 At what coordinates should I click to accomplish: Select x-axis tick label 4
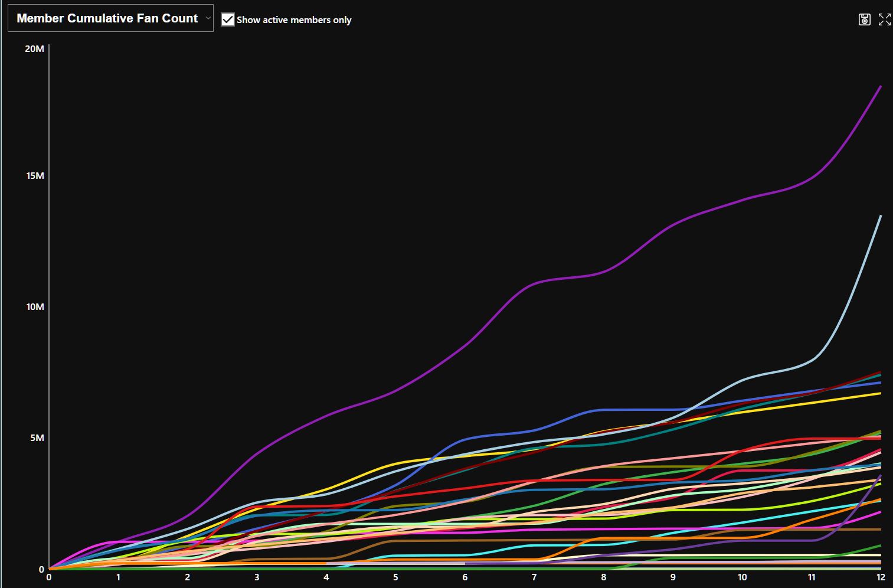[326, 577]
